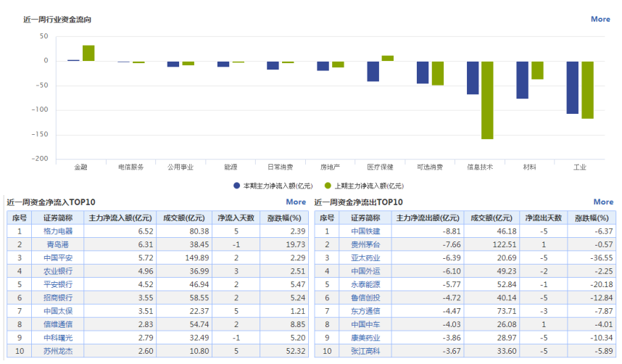Click value 122.51 in 贵州茅台 row
This screenshot has width=622, height=364.
tap(505, 244)
